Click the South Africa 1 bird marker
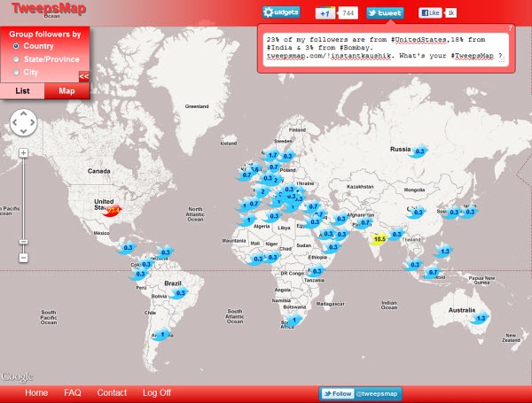The height and width of the screenshot is (403, 532). [293, 320]
